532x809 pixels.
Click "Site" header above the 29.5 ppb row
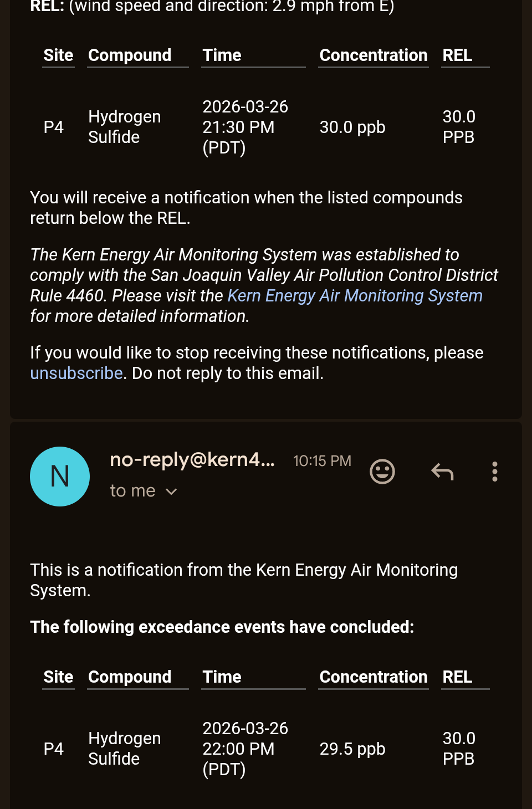coord(58,677)
